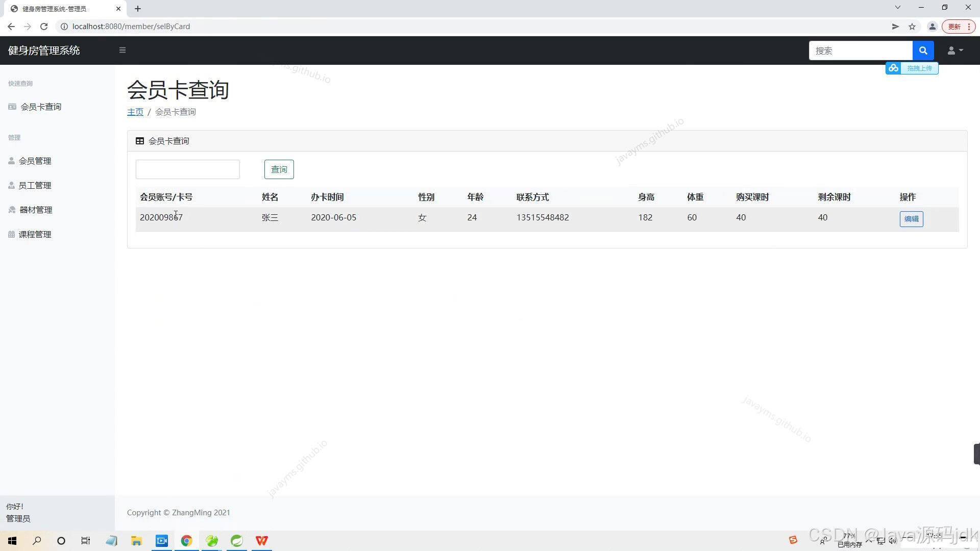980x551 pixels.
Task: Adjust the system volume control in the tray
Action: (893, 540)
